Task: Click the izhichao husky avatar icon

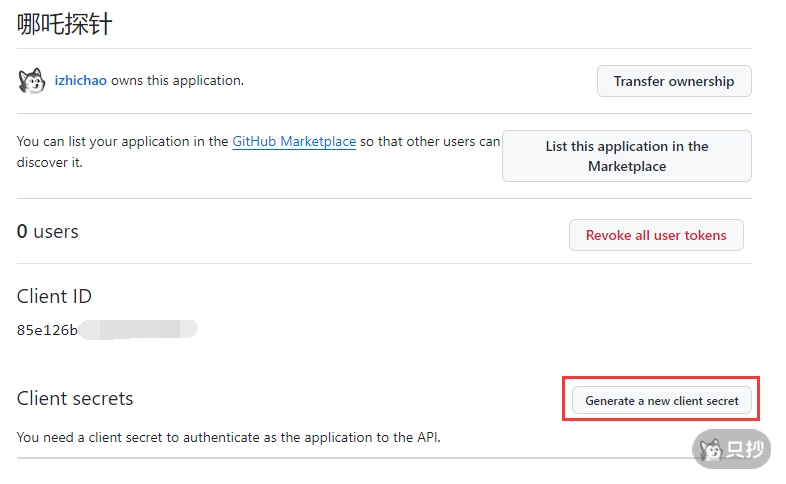Action: [x=32, y=81]
